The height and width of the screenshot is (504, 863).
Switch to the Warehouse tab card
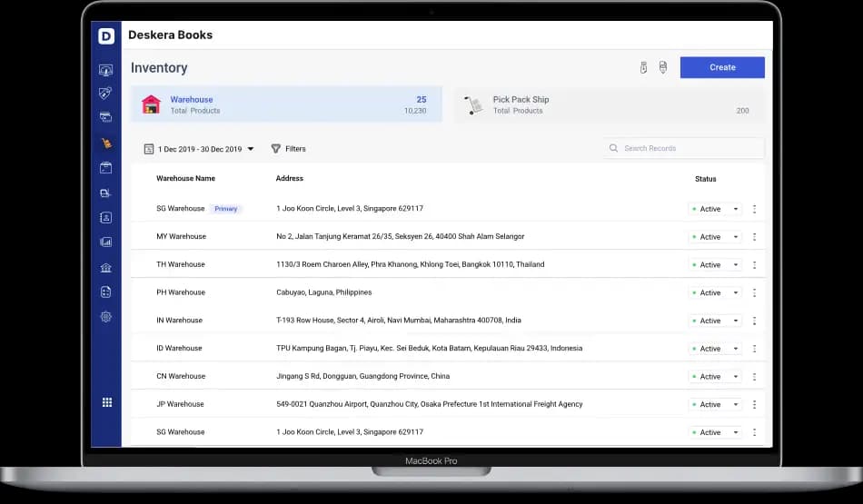[x=286, y=104]
